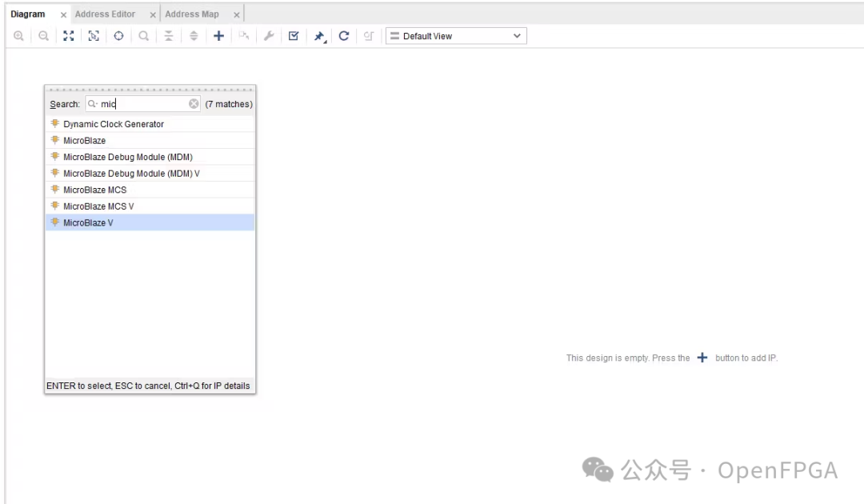Click the Validate Design checkmark icon
Screen dimensions: 864x504
tap(294, 36)
